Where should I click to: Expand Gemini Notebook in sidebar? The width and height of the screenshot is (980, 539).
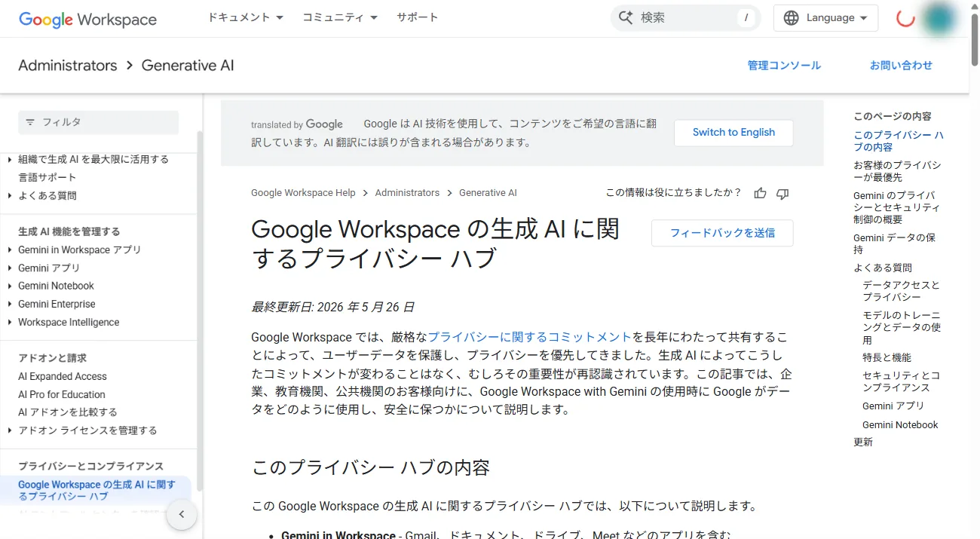click(x=9, y=286)
